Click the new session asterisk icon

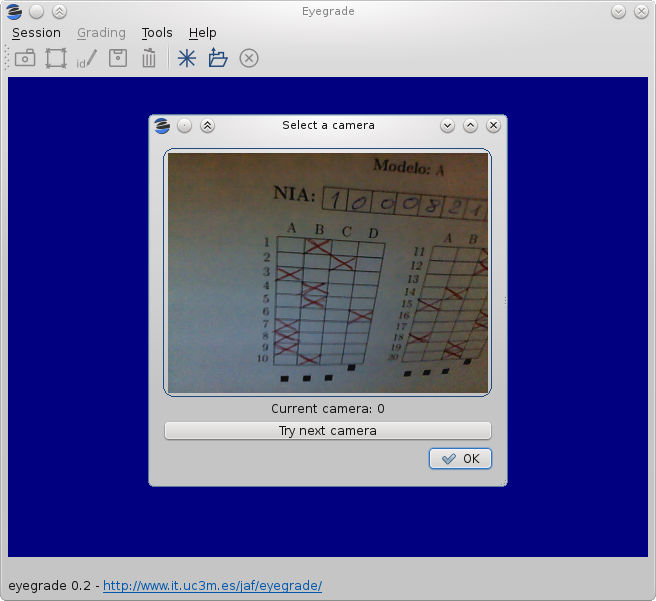click(x=187, y=58)
